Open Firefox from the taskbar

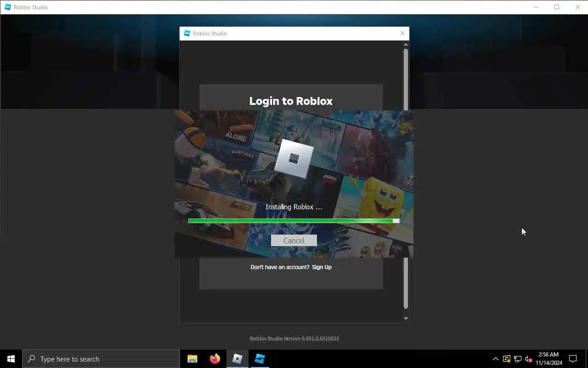click(215, 359)
